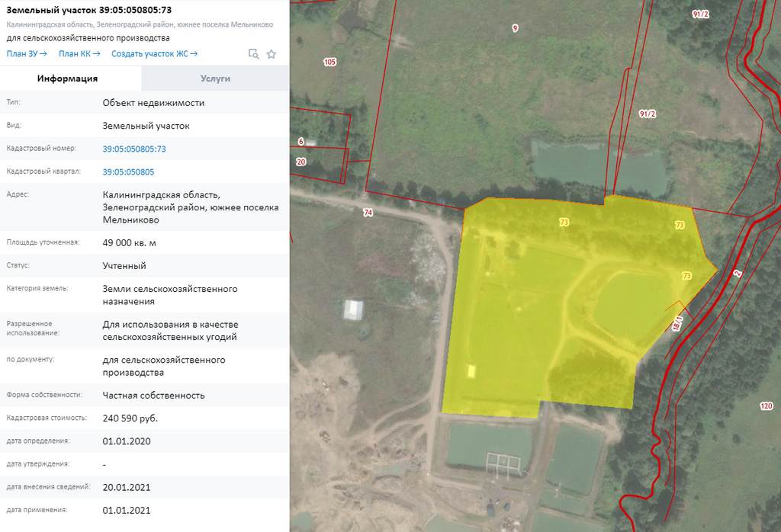The height and width of the screenshot is (532, 781).
Task: Click parcel label 6 on the map
Action: pyautogui.click(x=301, y=142)
